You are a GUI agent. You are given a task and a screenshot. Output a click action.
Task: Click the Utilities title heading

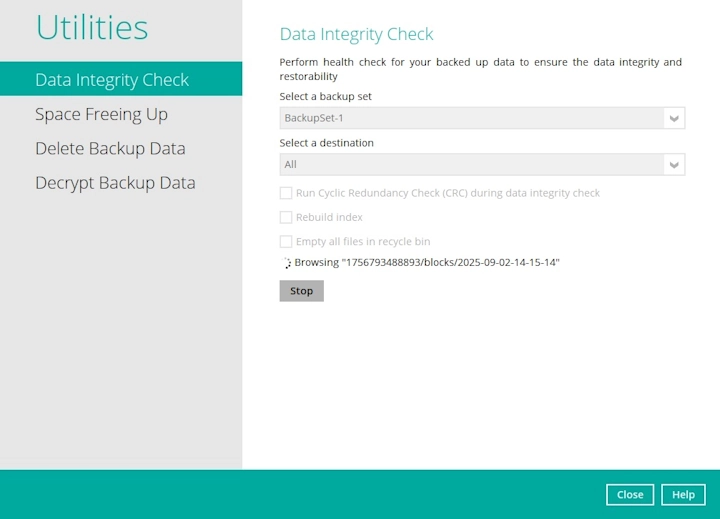pyautogui.click(x=92, y=28)
